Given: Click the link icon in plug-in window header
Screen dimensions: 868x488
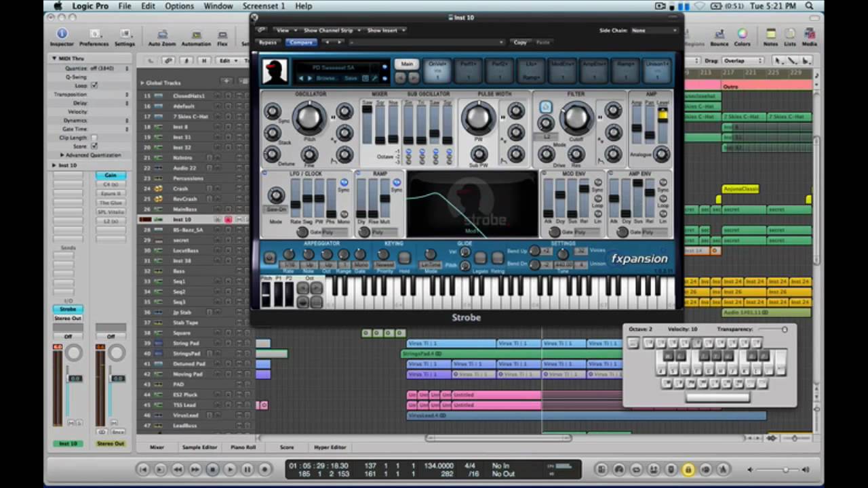Looking at the screenshot, I should 262,30.
